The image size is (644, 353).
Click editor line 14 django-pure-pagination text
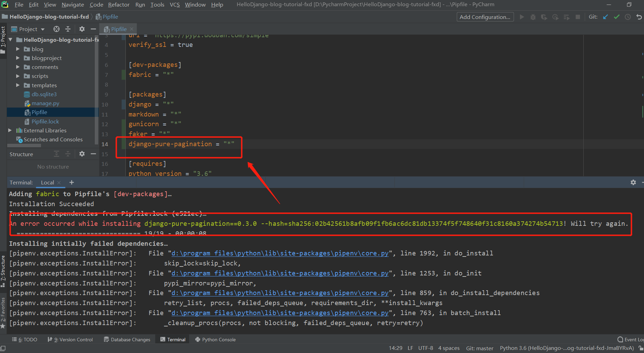point(170,144)
